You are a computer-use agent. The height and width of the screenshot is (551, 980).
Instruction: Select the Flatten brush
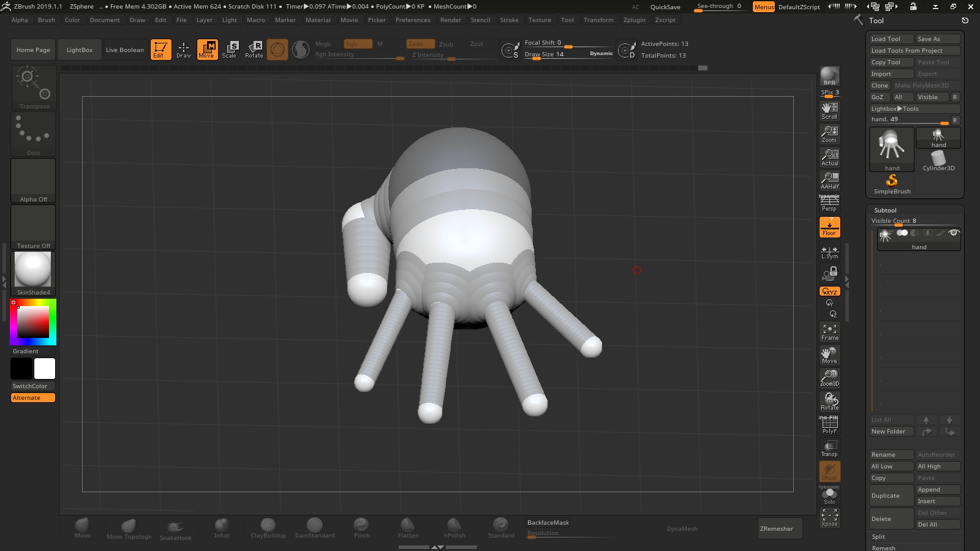point(408,529)
